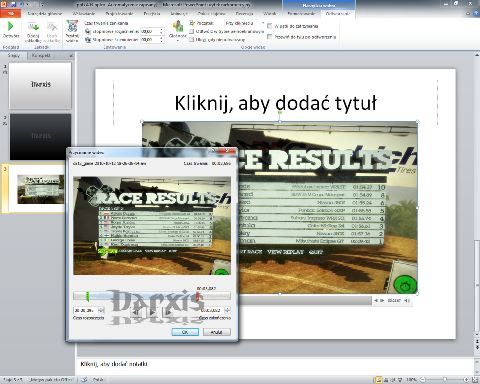Click the start time spinner arrows in dialog
This screenshot has width=480, height=384.
pyautogui.click(x=101, y=310)
